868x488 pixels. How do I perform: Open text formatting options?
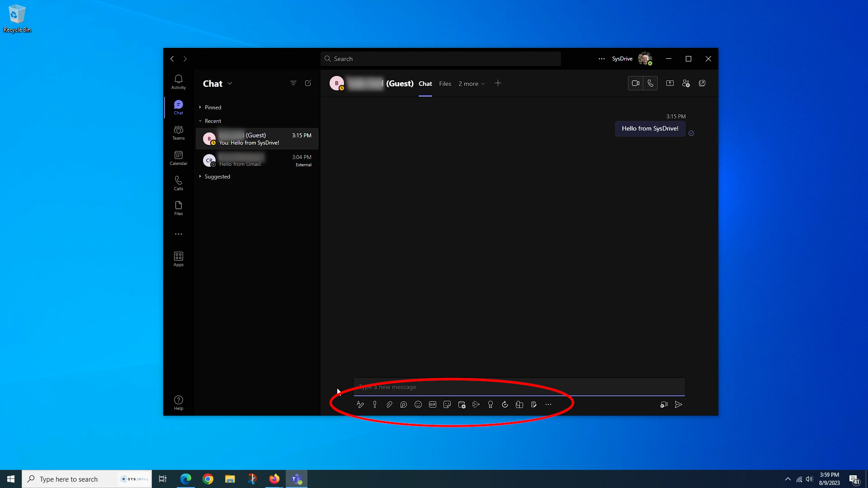360,404
